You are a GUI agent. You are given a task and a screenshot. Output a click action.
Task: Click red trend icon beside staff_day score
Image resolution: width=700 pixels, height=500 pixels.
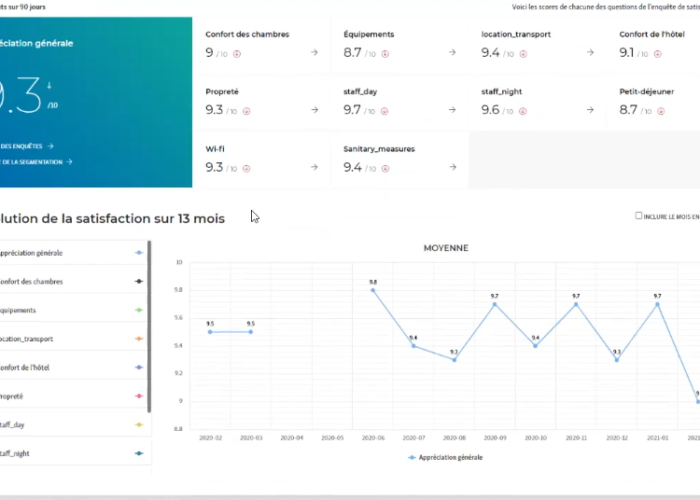[x=384, y=111]
